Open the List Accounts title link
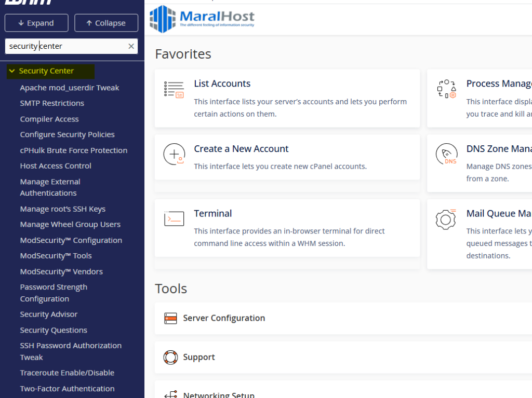Viewport: 532px width, 398px height. tap(222, 84)
